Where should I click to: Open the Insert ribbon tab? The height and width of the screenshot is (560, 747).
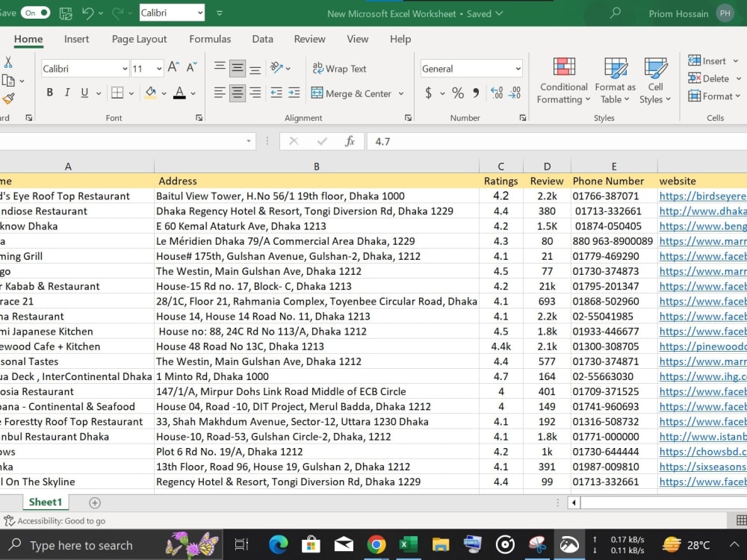76,39
